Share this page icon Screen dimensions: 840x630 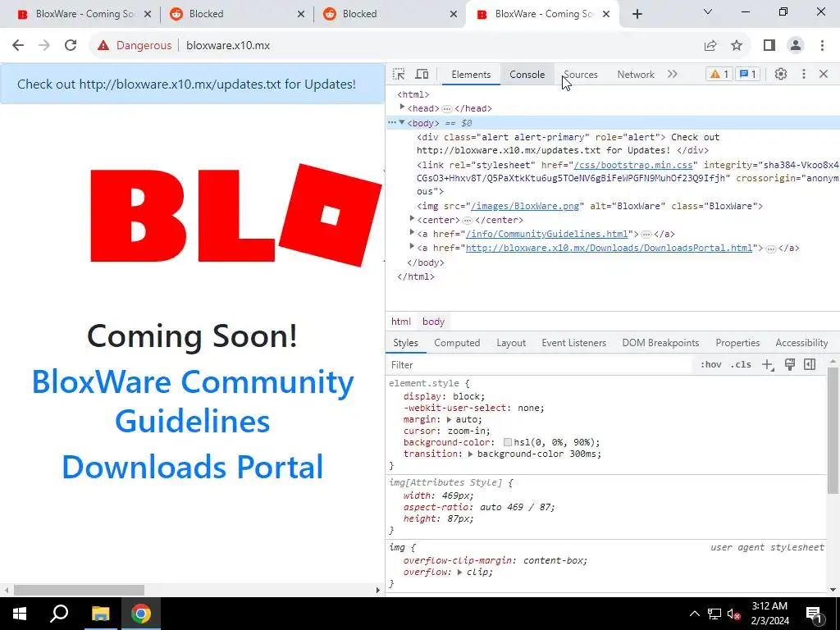pyautogui.click(x=710, y=46)
